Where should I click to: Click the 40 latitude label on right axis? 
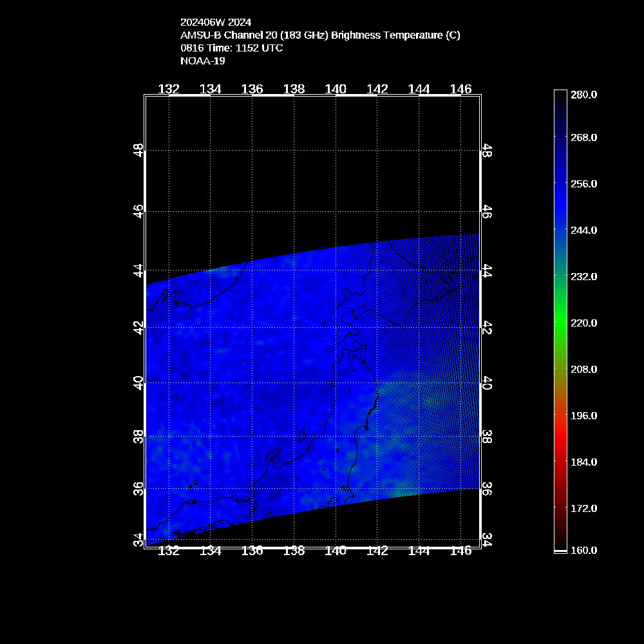488,384
